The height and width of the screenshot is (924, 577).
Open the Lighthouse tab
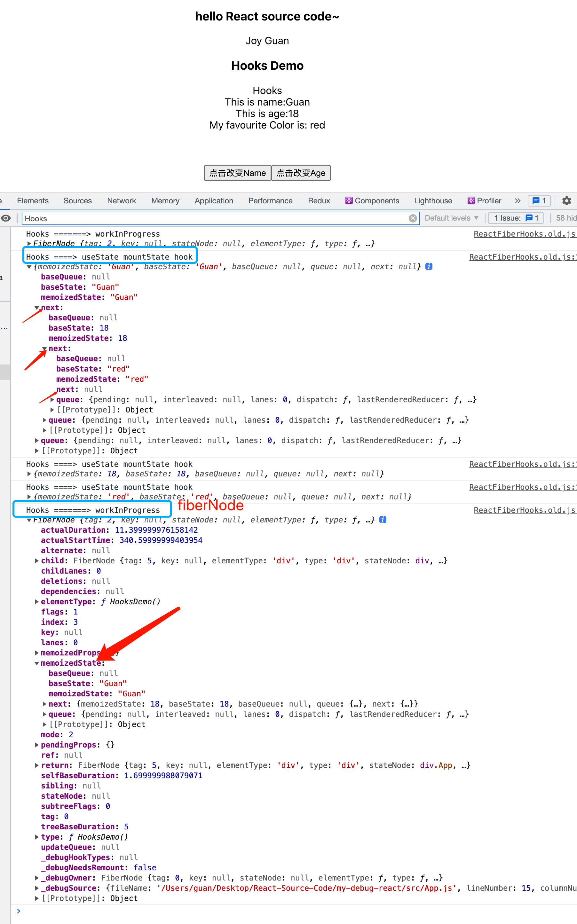point(433,200)
